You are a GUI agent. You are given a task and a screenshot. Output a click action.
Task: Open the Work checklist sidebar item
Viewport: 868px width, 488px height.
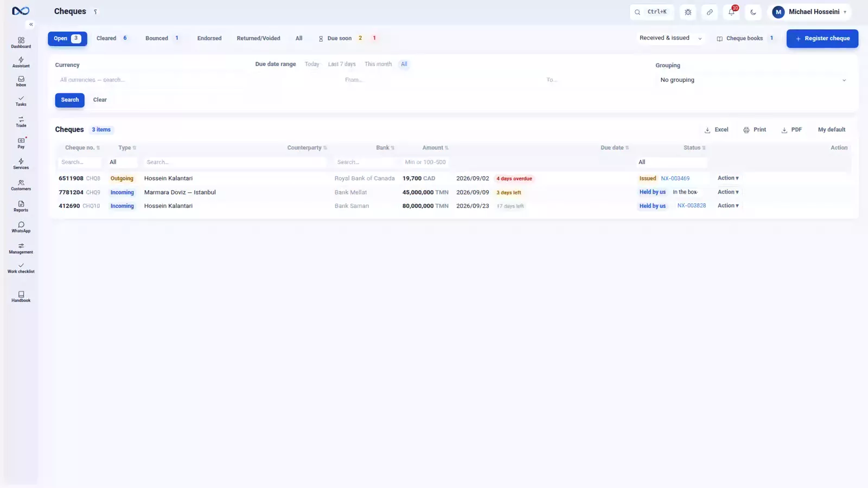21,268
